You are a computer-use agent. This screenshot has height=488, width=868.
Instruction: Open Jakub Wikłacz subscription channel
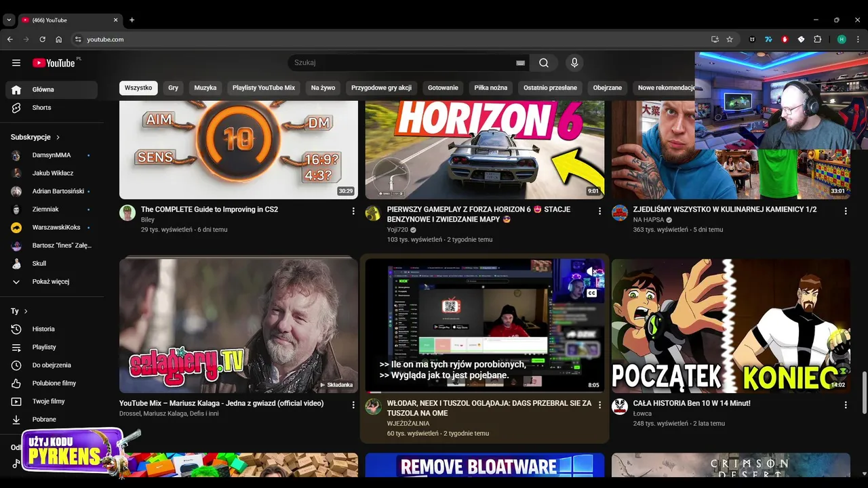pos(52,174)
